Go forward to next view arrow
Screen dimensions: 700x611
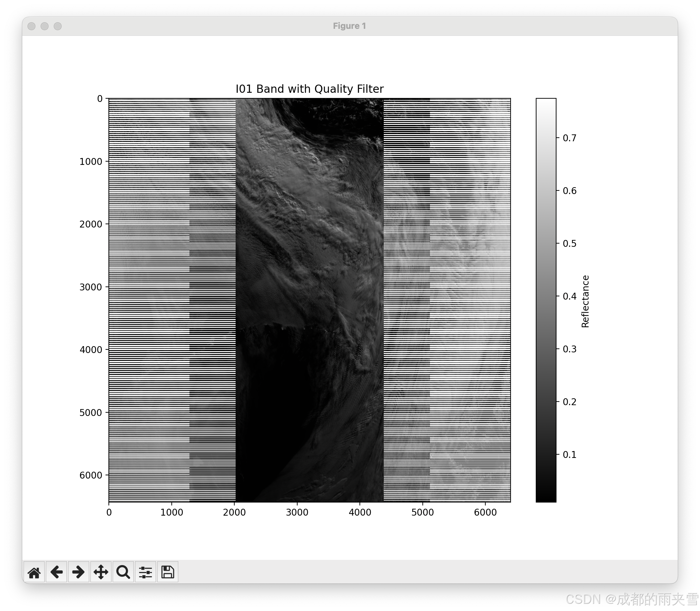click(79, 572)
